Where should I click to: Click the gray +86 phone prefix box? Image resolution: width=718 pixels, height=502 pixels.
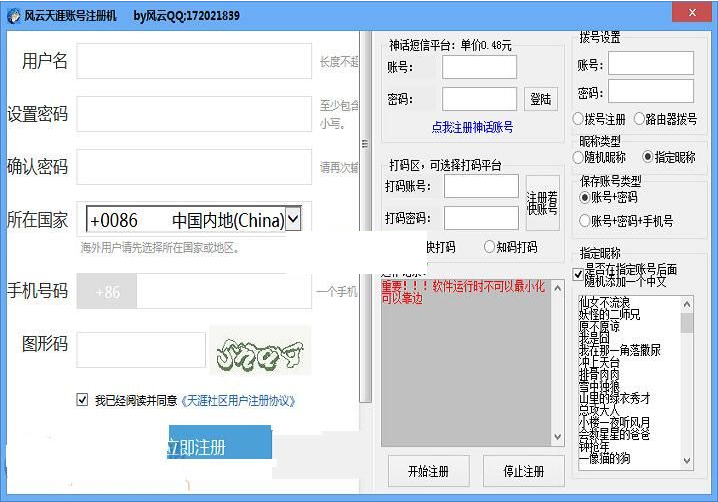(x=107, y=291)
